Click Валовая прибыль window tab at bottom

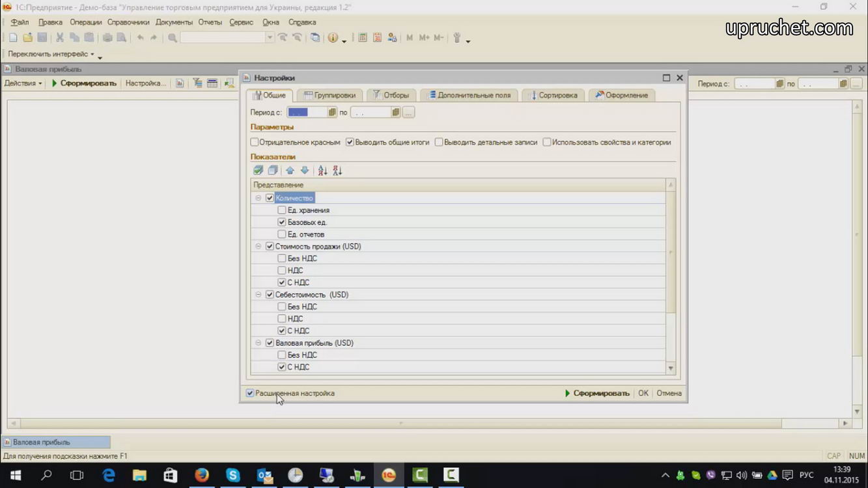click(x=56, y=442)
